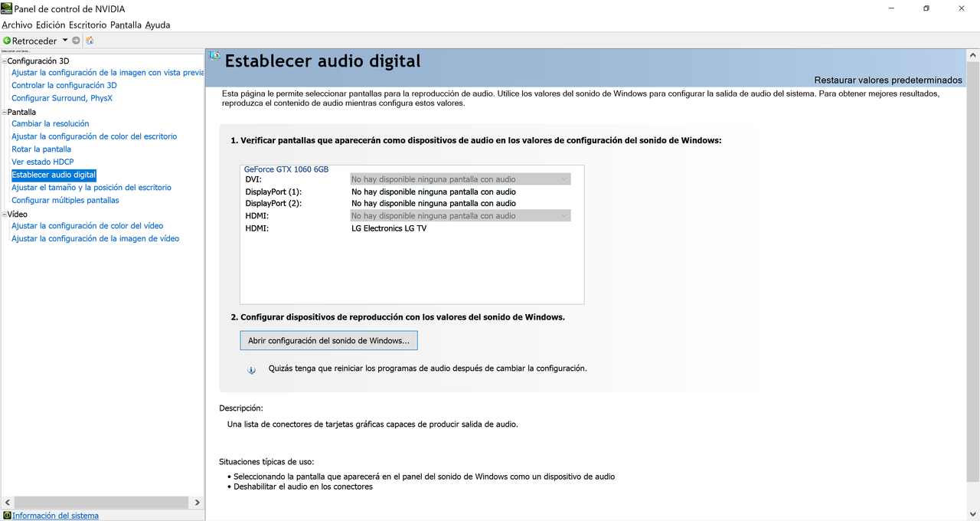Open Ajustar la configuración de color del escritorio
This screenshot has height=521, width=980.
pyautogui.click(x=94, y=136)
